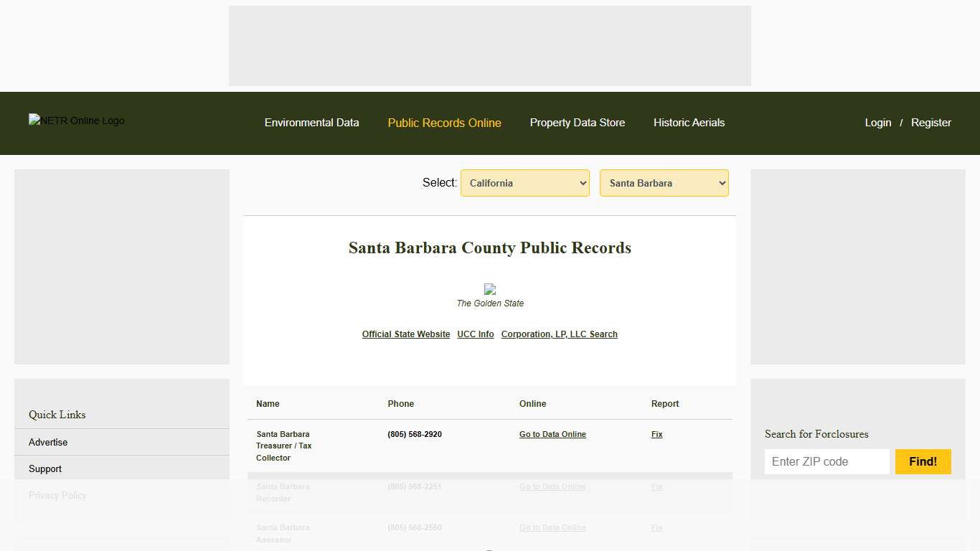Open Corporation, LP, LLC Search
Viewport: 980px width, 551px height.
(559, 334)
